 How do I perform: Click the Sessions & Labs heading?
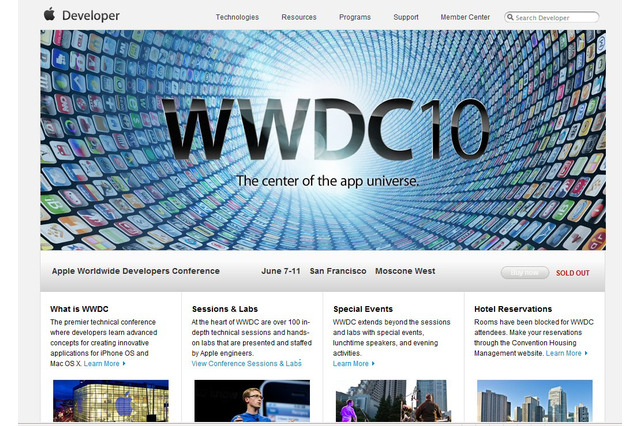coord(225,309)
